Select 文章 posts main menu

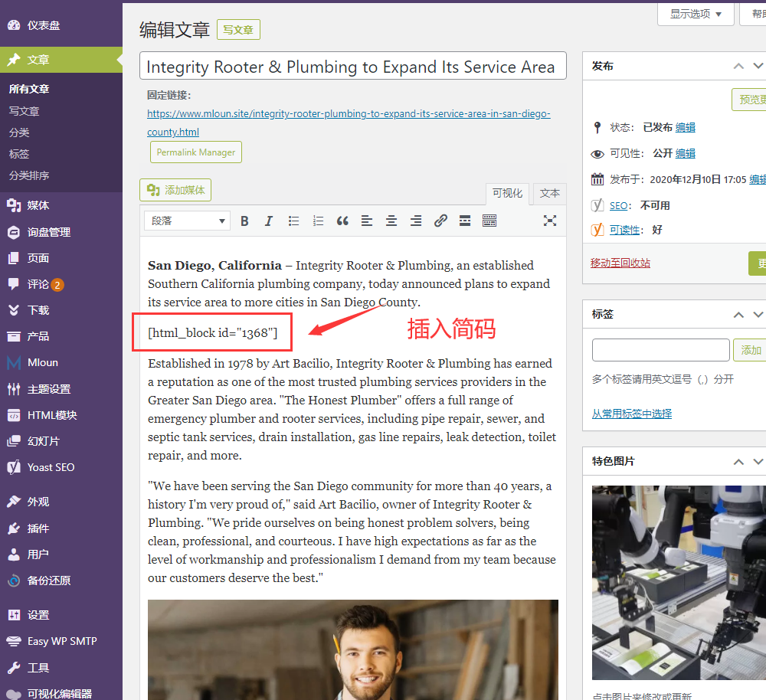click(x=61, y=60)
